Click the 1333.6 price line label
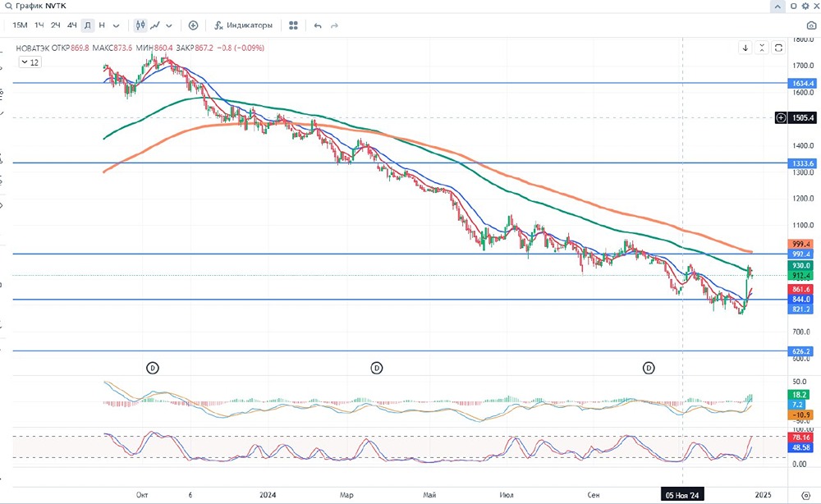 click(x=803, y=163)
